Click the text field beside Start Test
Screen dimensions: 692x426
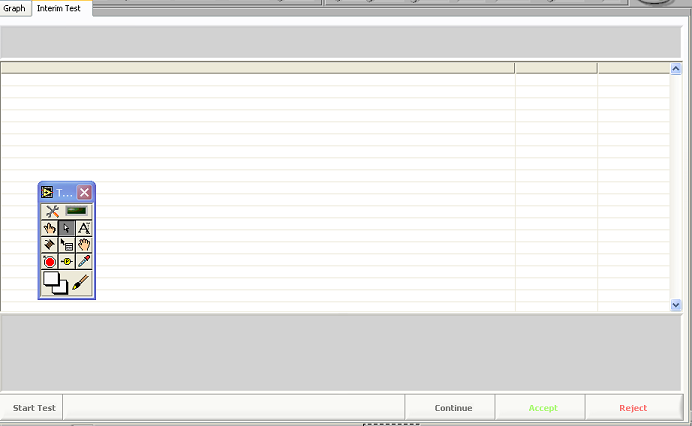(233, 408)
